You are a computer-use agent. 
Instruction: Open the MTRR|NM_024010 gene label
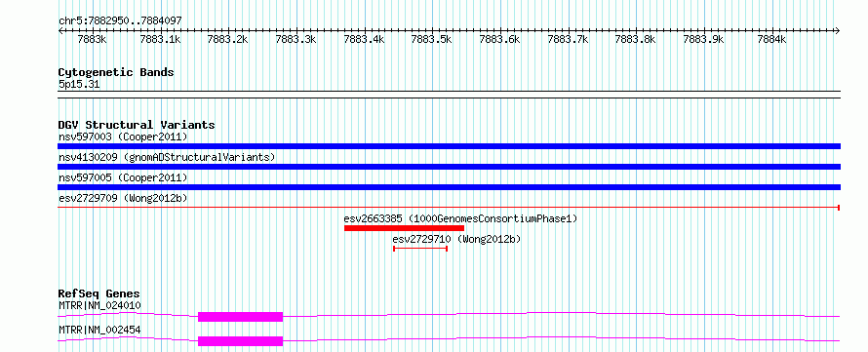coord(99,305)
